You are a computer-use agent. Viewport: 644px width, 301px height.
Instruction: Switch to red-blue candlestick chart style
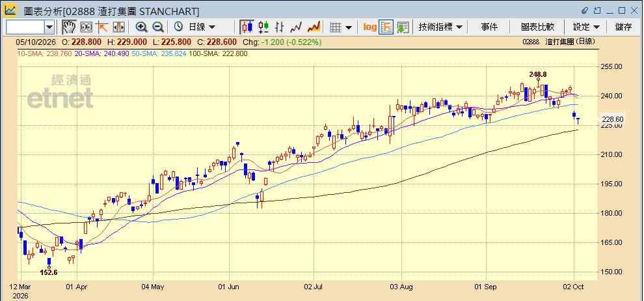247,27
